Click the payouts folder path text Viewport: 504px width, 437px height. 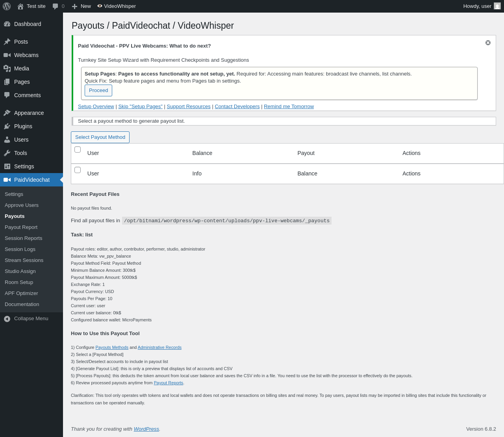pyautogui.click(x=227, y=221)
